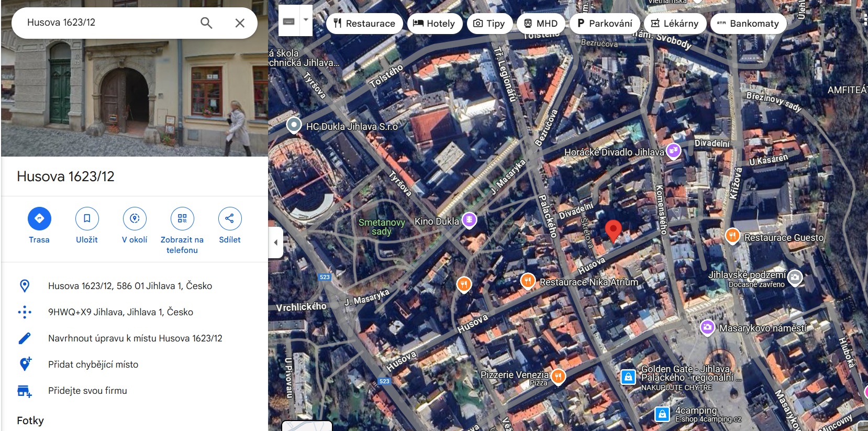
Task: Filter the map by Hotely
Action: 435,24
